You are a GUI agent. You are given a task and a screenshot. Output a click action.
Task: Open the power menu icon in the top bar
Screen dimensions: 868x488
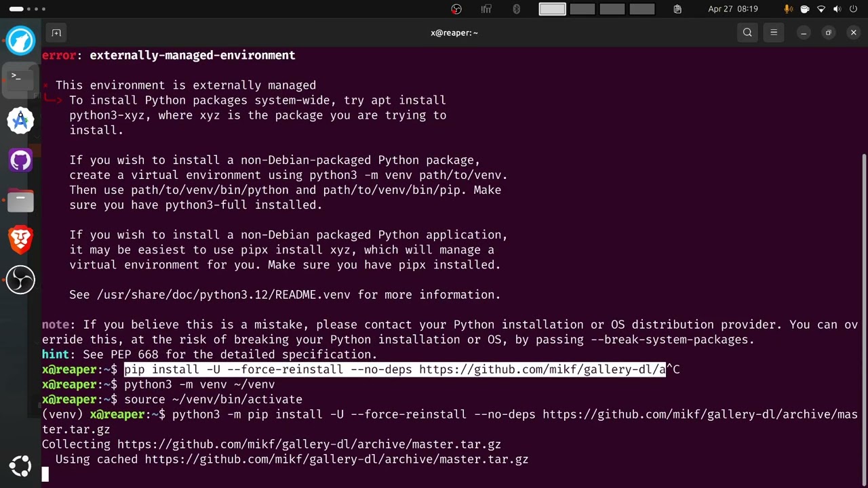pos(853,9)
